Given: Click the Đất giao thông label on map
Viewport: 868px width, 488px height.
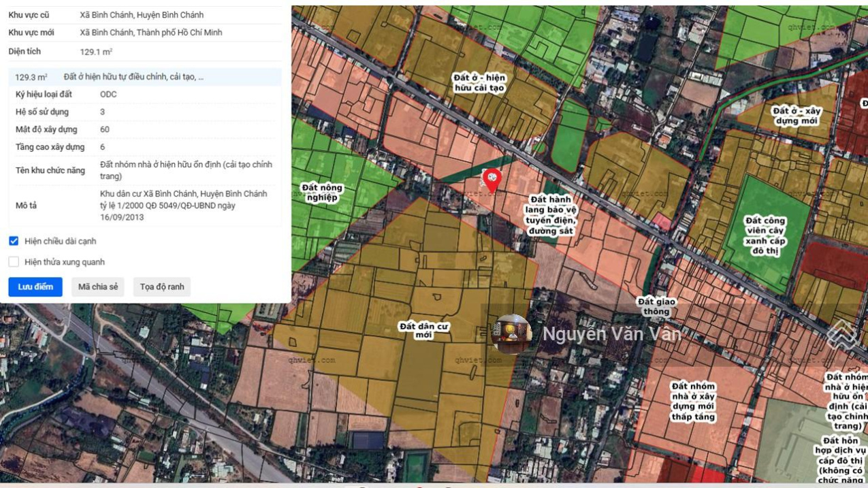Looking at the screenshot, I should pyautogui.click(x=656, y=306).
